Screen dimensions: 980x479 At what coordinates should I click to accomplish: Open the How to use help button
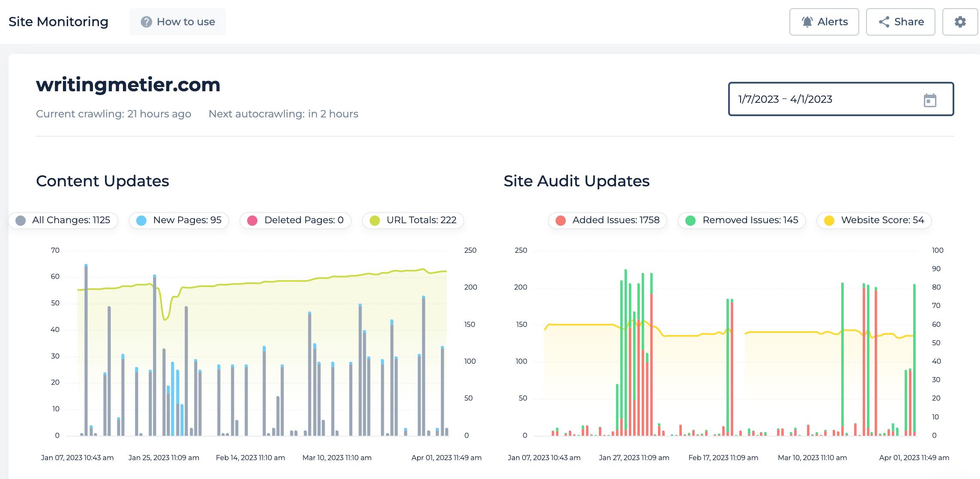[177, 22]
